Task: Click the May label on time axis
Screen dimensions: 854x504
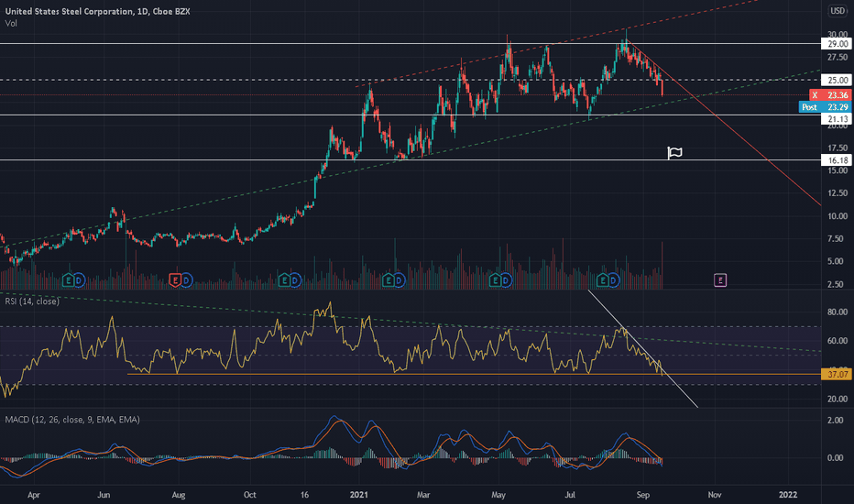Action: point(498,495)
